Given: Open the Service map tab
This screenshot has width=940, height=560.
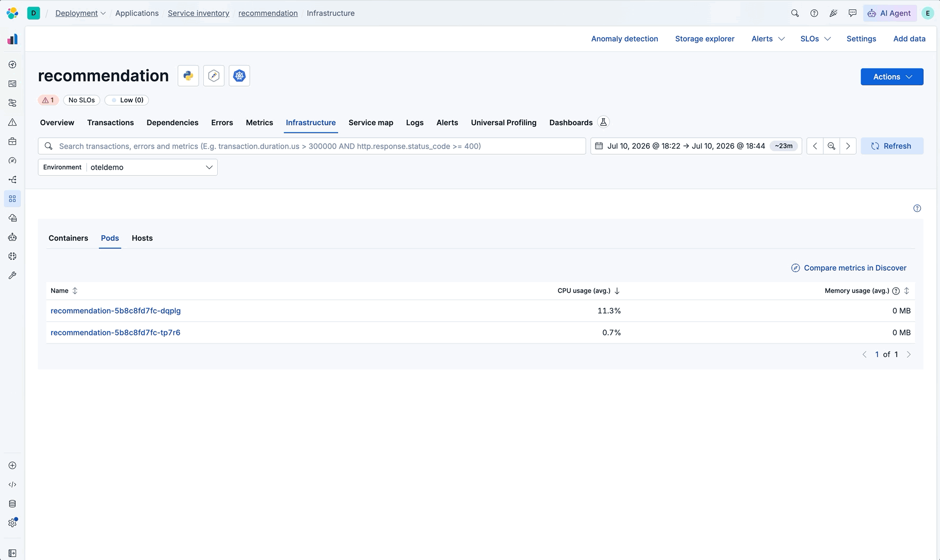Looking at the screenshot, I should (x=371, y=122).
